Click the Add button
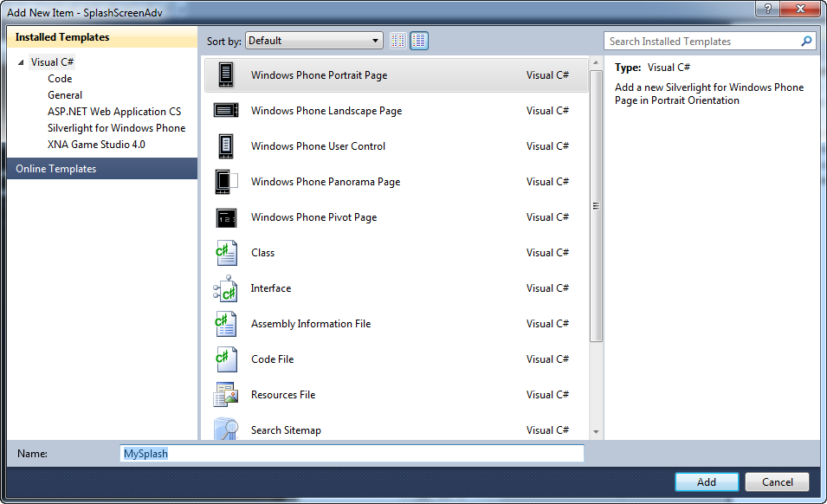 coord(707,481)
